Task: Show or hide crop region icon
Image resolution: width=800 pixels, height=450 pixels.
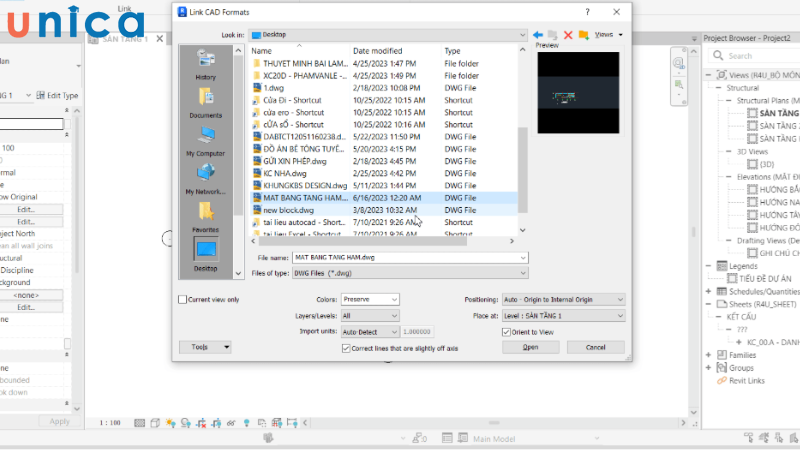Action: [216, 423]
